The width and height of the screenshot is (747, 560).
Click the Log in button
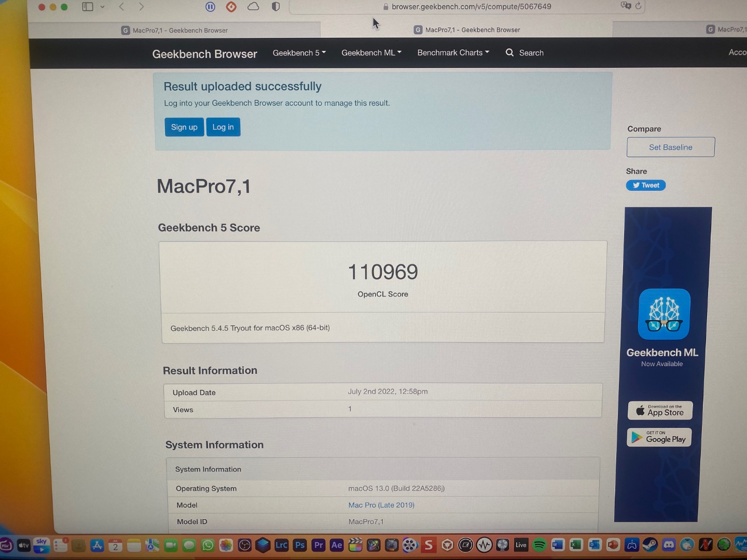[x=223, y=127]
